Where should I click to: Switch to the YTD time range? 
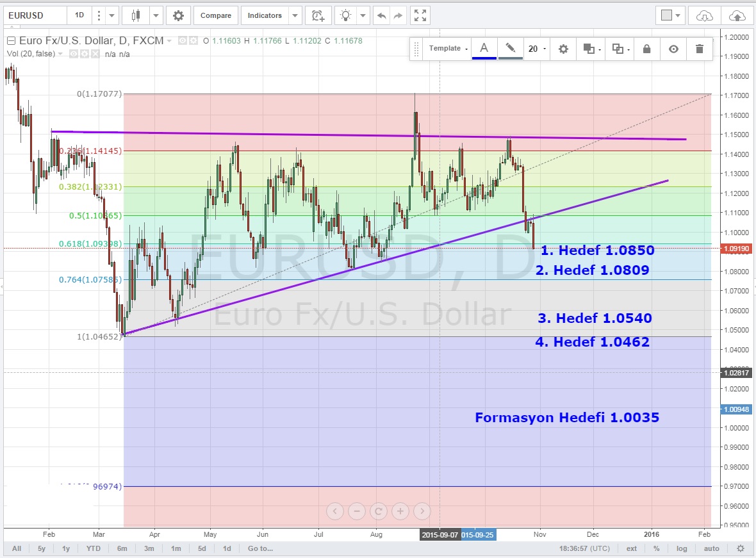(94, 548)
